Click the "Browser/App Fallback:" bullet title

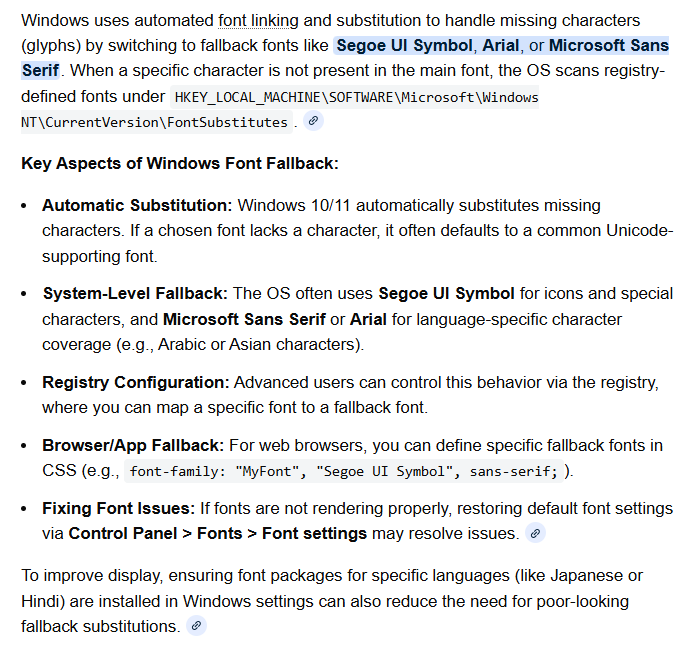[133, 445]
